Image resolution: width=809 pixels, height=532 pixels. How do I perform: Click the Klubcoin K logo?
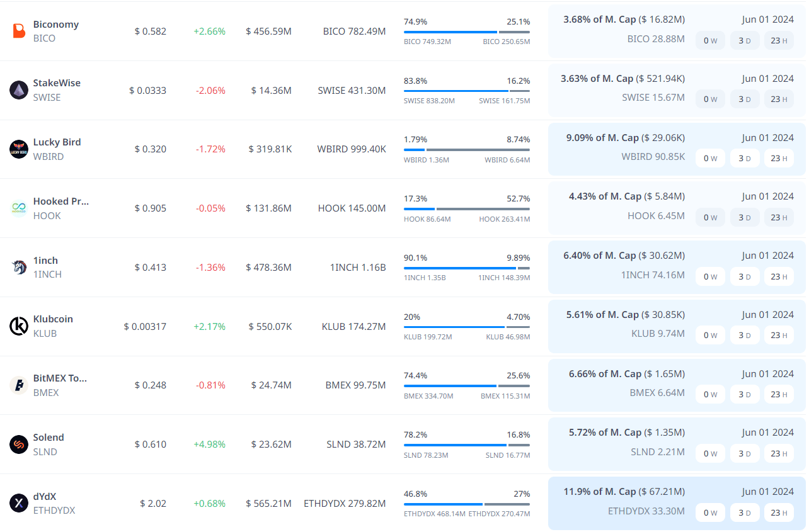pos(19,326)
